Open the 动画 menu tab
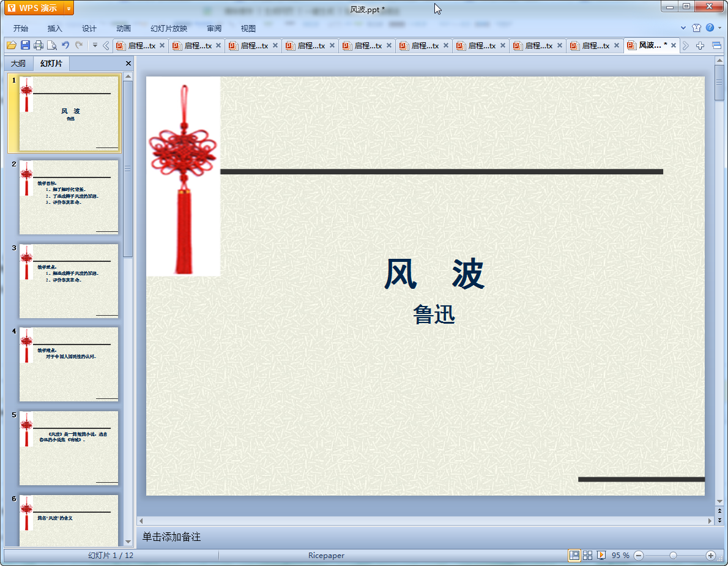The height and width of the screenshot is (566, 728). (x=123, y=28)
